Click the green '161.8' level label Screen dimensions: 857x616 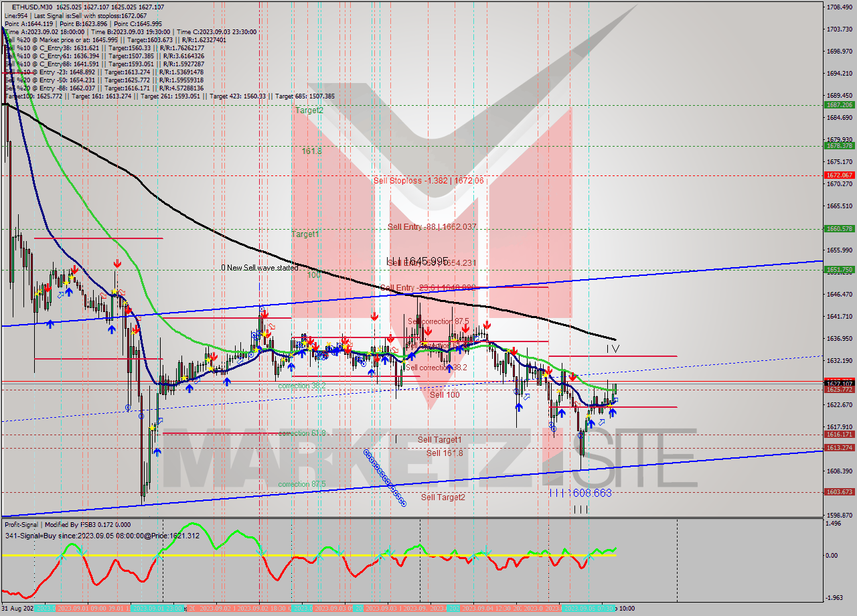[x=311, y=151]
